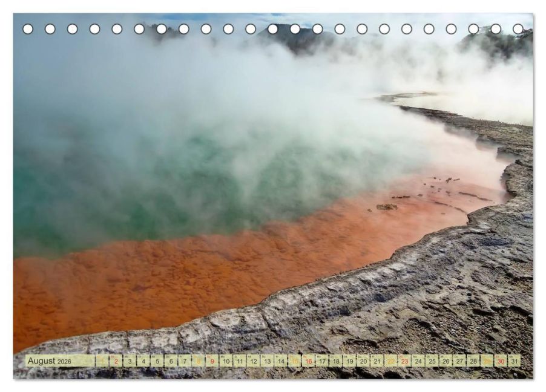Click the red Sunday date 2
This screenshot has width=546, height=392.
point(115,359)
